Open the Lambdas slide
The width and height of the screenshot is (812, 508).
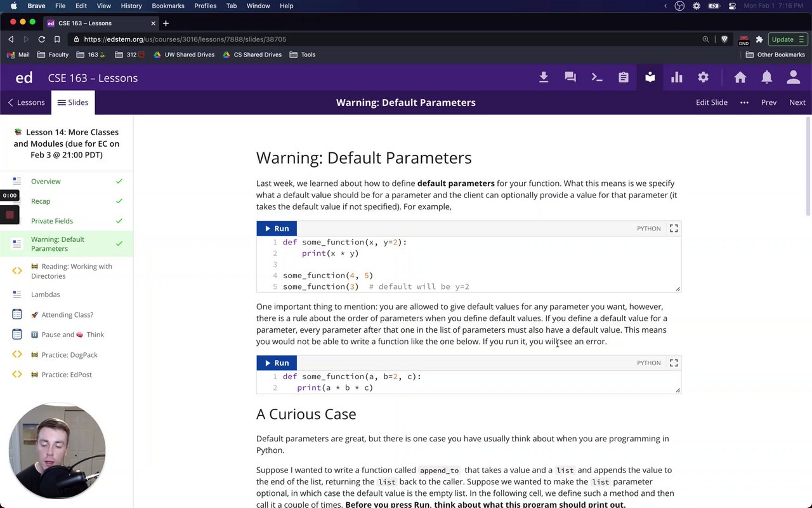(x=67, y=295)
